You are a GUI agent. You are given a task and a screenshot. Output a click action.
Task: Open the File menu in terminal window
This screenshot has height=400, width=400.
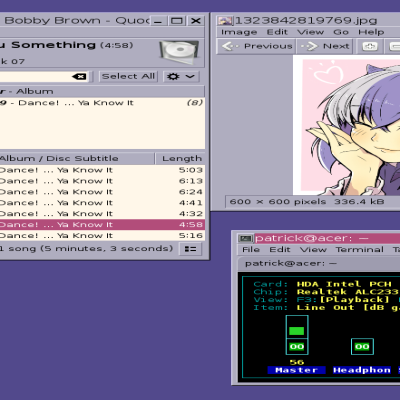251,250
